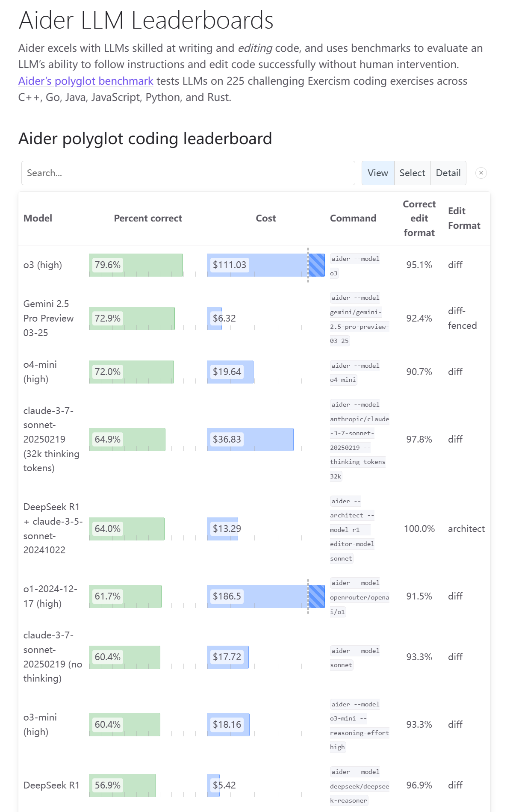
Task: Click the 95.1% correct edit format value
Action: coord(419,265)
